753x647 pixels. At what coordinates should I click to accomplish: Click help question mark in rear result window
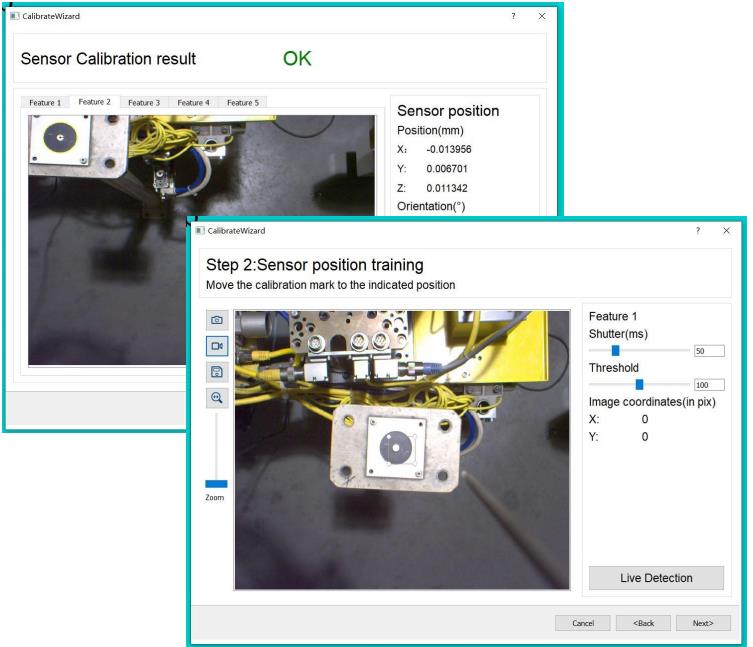513,16
